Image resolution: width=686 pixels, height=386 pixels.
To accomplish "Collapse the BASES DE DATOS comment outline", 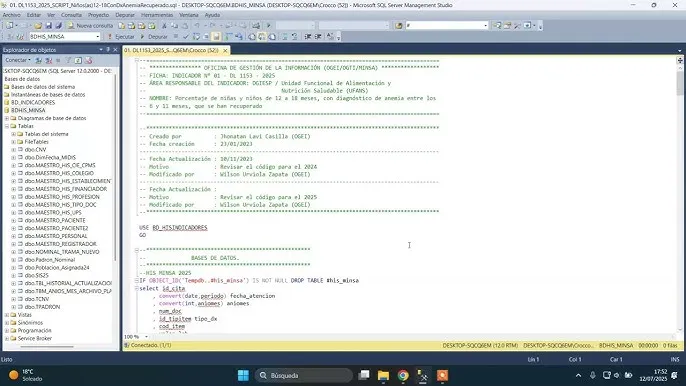I will pyautogui.click(x=137, y=250).
